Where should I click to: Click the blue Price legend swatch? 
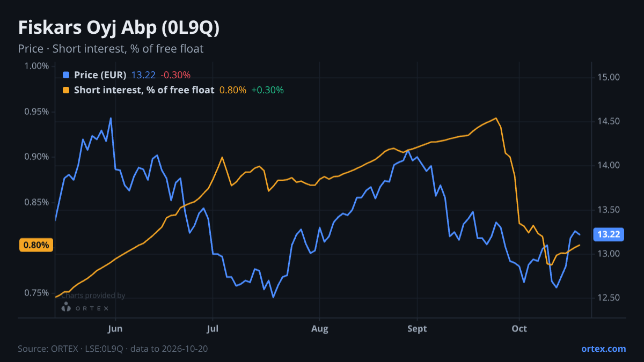click(66, 75)
